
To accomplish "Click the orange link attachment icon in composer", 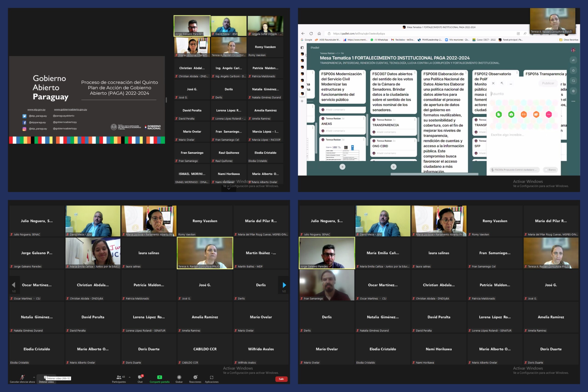I will (x=524, y=115).
